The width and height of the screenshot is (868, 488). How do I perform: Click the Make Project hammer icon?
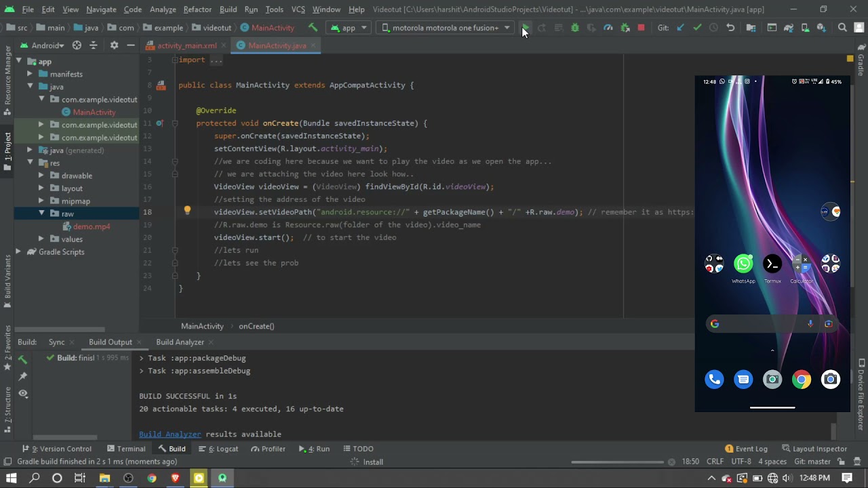click(x=313, y=28)
